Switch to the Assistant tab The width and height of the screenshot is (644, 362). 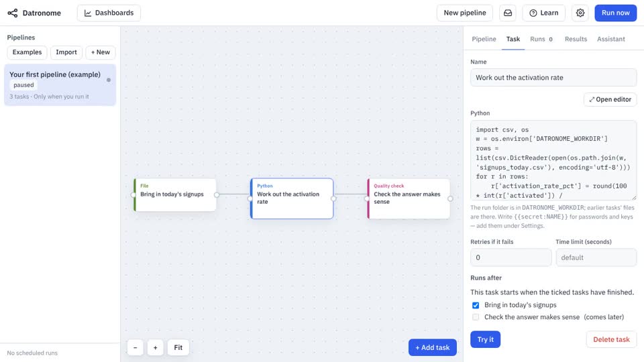pos(610,39)
